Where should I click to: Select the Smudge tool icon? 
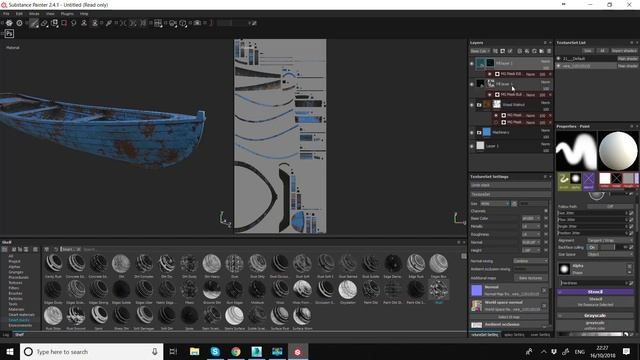pyautogui.click(x=74, y=23)
